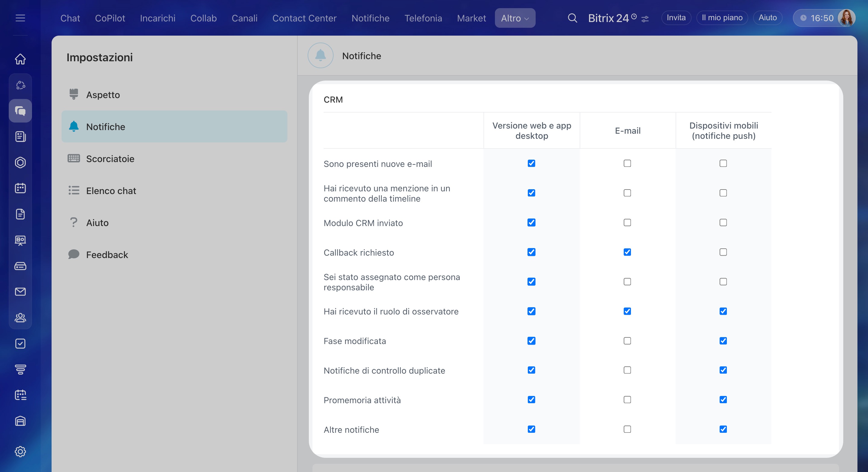Image resolution: width=868 pixels, height=472 pixels.
Task: Disable push for Fase modificata
Action: point(723,341)
